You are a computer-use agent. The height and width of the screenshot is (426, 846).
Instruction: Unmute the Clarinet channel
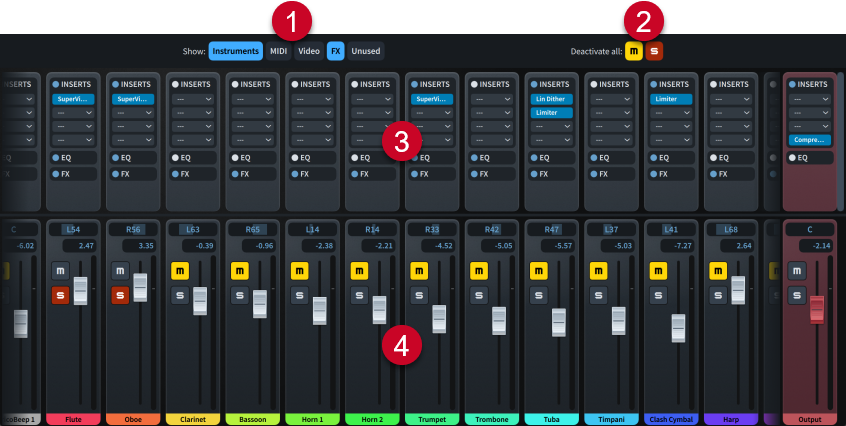tap(180, 270)
